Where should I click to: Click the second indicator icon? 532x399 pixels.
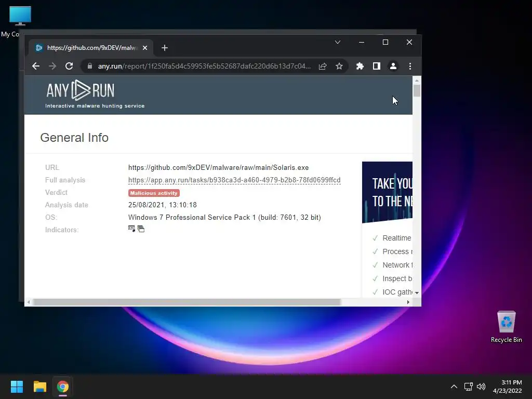click(141, 229)
